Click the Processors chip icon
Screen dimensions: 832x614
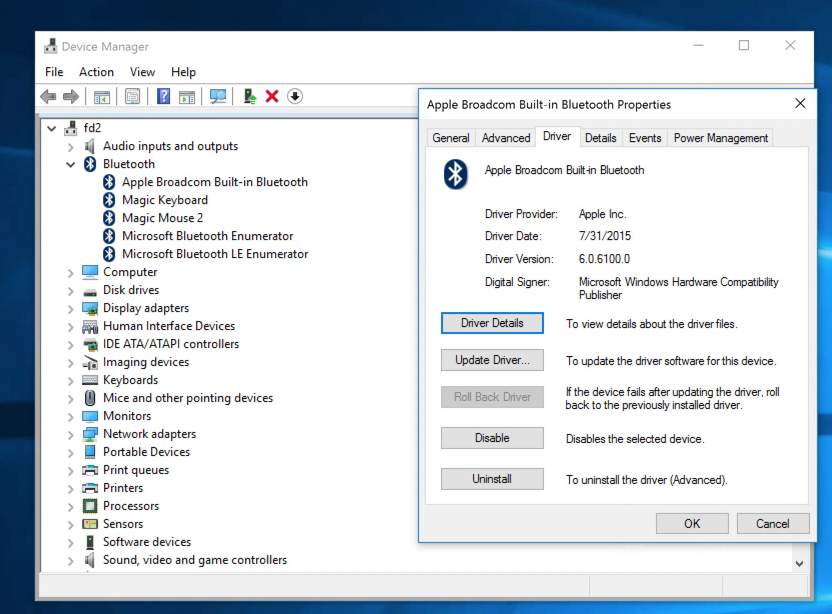[90, 506]
